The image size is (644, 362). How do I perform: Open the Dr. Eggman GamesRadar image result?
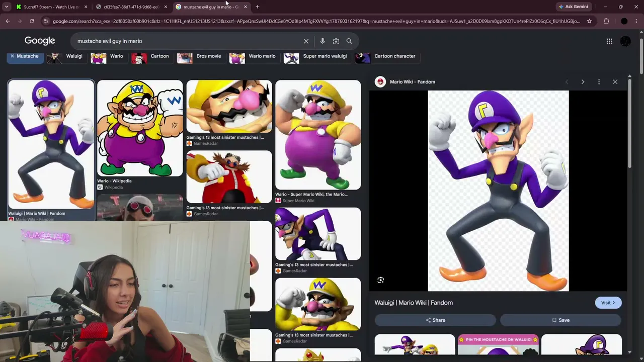229,177
